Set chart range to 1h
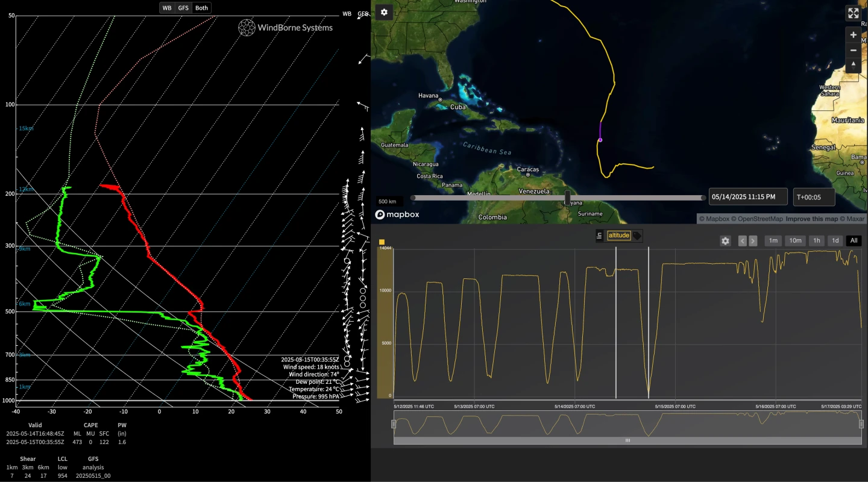 coord(817,241)
